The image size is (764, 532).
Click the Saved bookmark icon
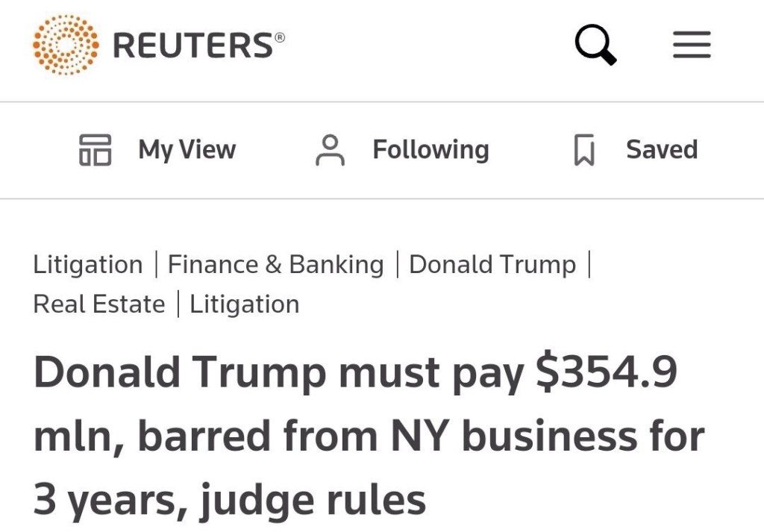coord(583,150)
